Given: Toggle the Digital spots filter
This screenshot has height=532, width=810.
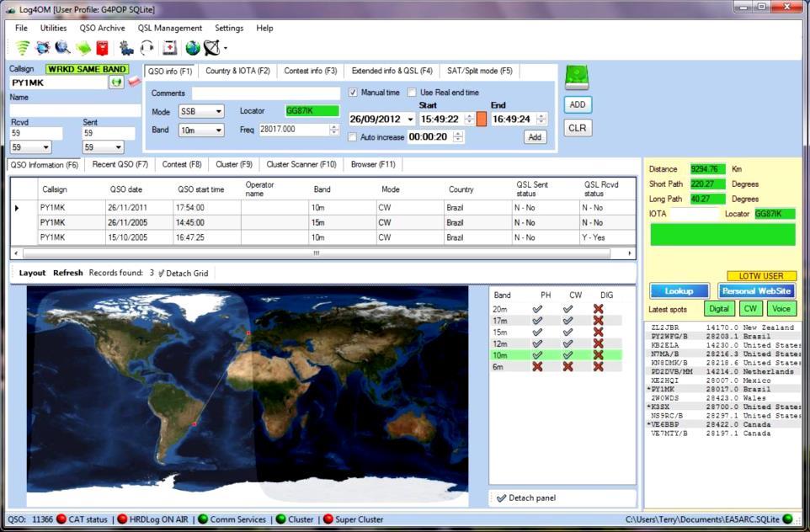Looking at the screenshot, I should (x=718, y=309).
